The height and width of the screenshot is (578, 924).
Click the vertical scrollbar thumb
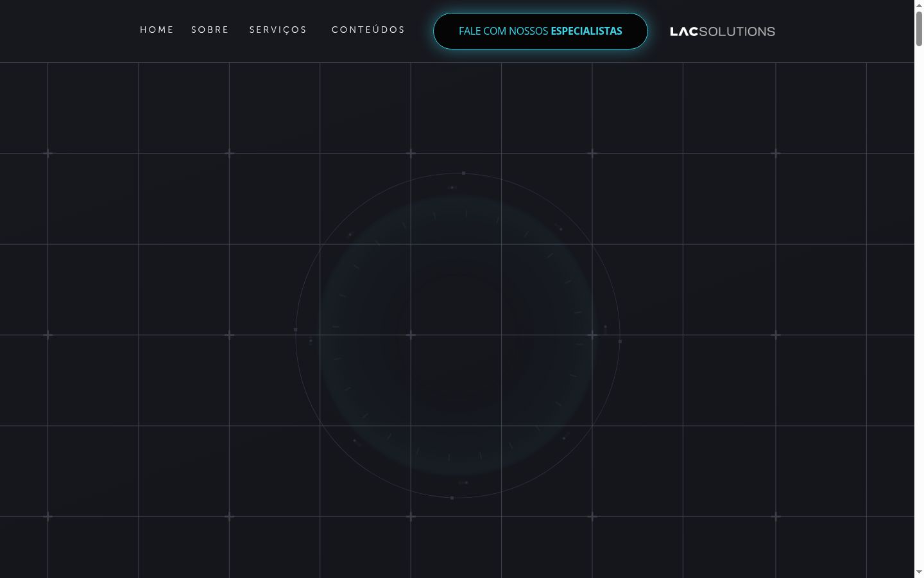pos(919,29)
